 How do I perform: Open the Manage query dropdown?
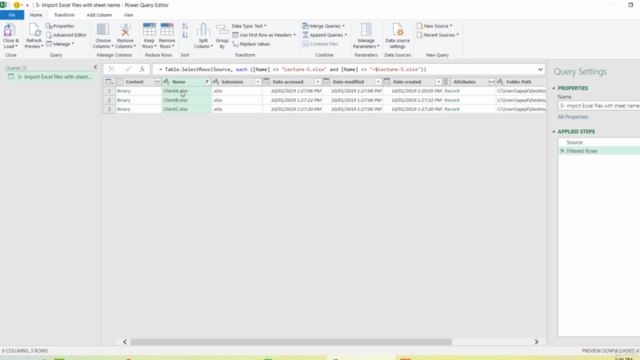click(60, 44)
